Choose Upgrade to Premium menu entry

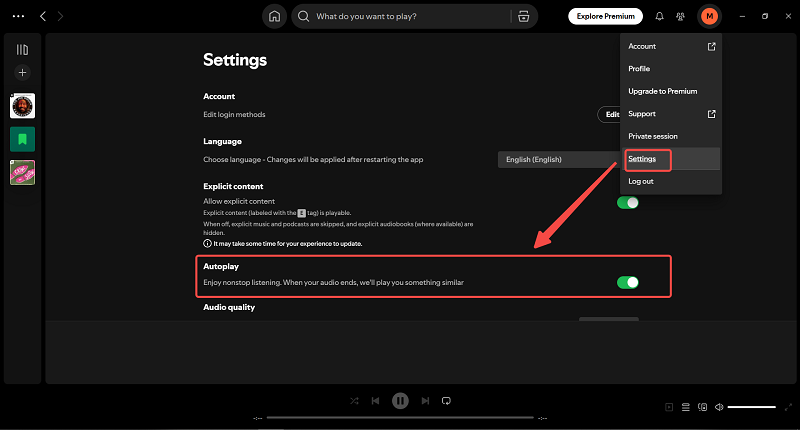670,91
